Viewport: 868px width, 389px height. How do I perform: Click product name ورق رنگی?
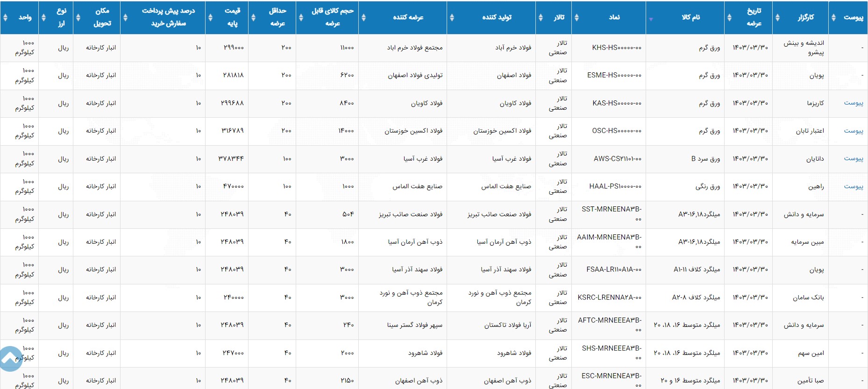coord(708,186)
